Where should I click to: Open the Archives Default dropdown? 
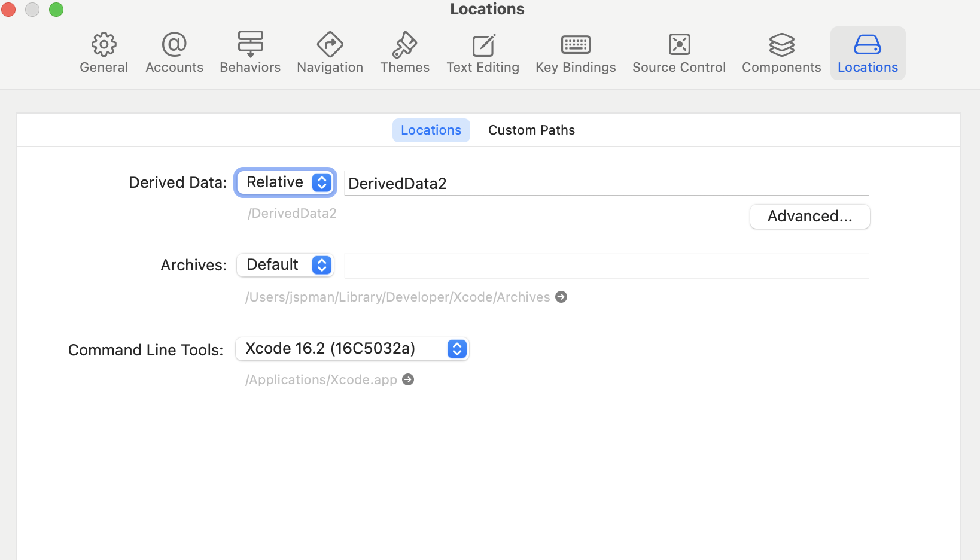[x=285, y=265]
